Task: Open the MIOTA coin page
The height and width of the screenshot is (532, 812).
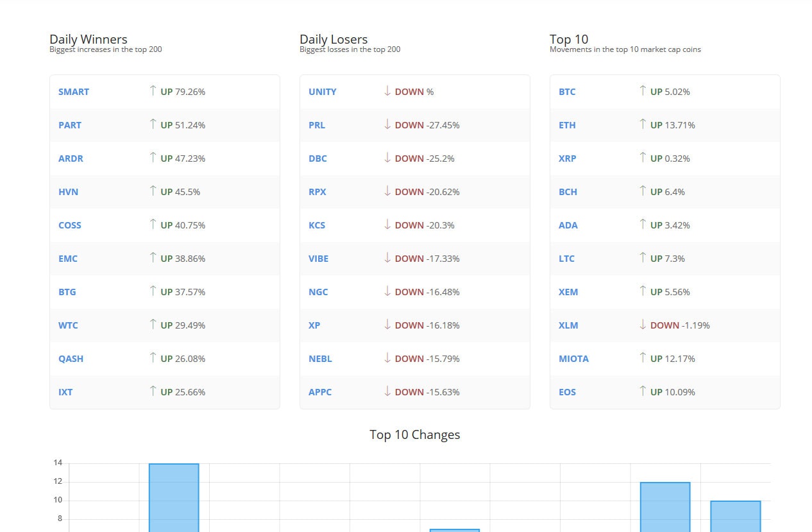Action: (573, 359)
